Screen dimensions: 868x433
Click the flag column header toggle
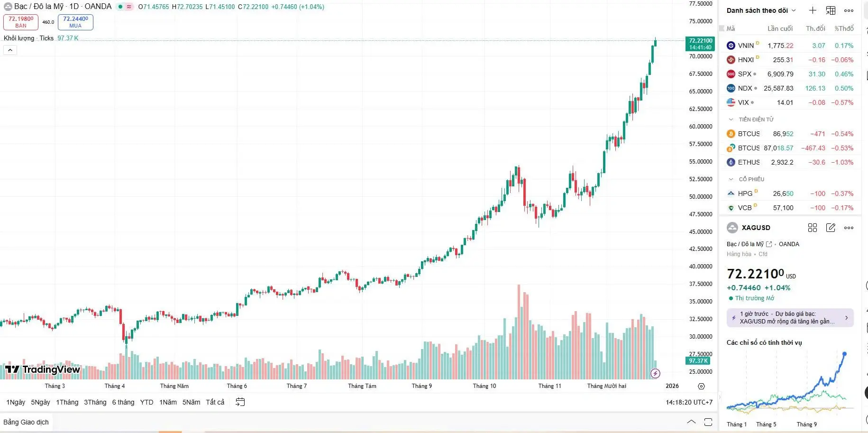click(x=722, y=28)
